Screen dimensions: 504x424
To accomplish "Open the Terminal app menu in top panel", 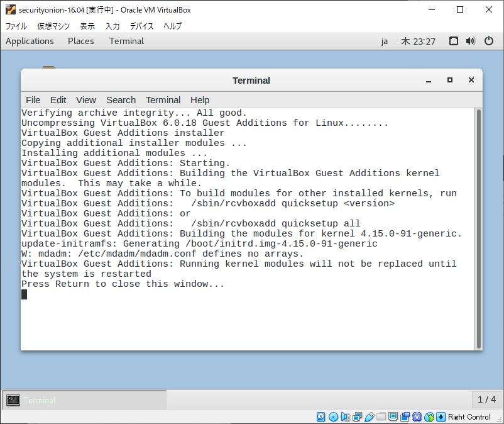I will [127, 41].
